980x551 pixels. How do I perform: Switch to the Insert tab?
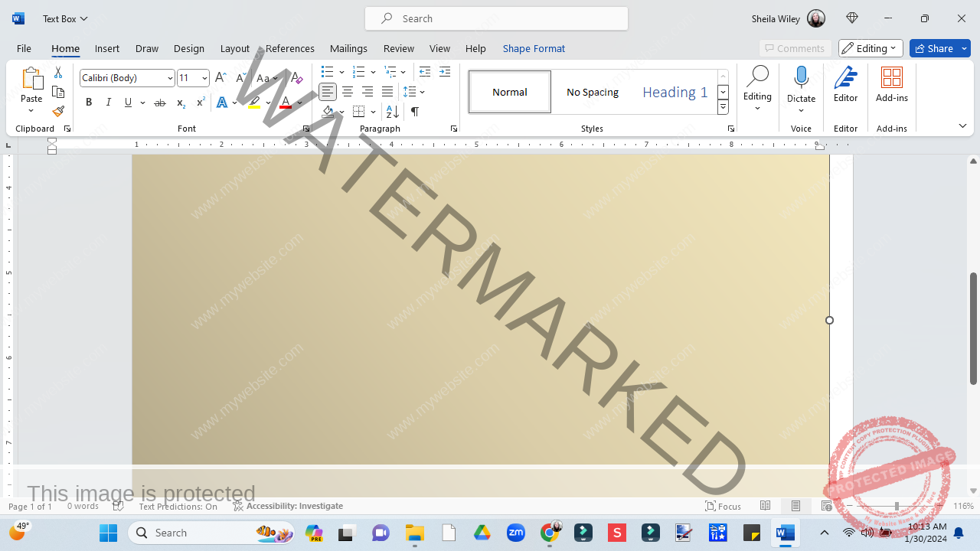coord(107,48)
